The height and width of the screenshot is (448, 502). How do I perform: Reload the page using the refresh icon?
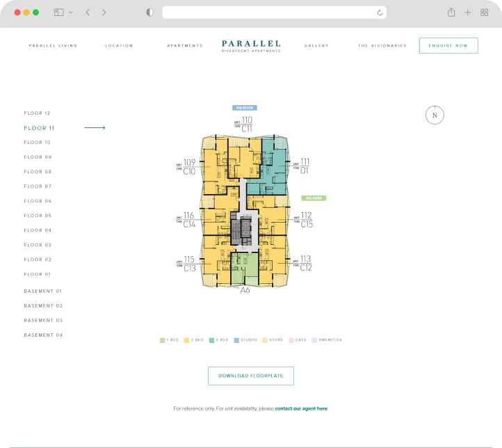380,13
